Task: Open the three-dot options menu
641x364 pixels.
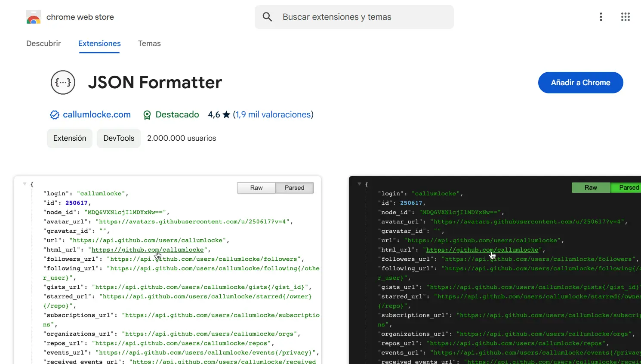Action: point(601,17)
